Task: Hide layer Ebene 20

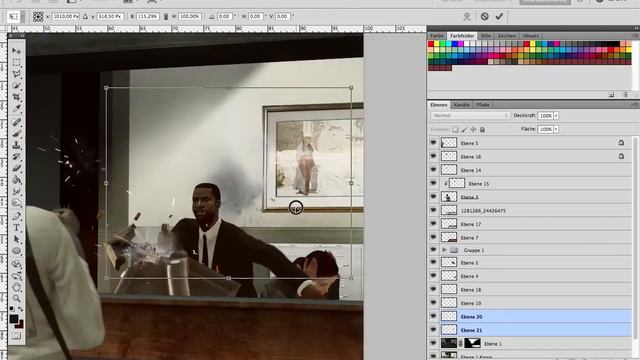Action: pos(433,316)
